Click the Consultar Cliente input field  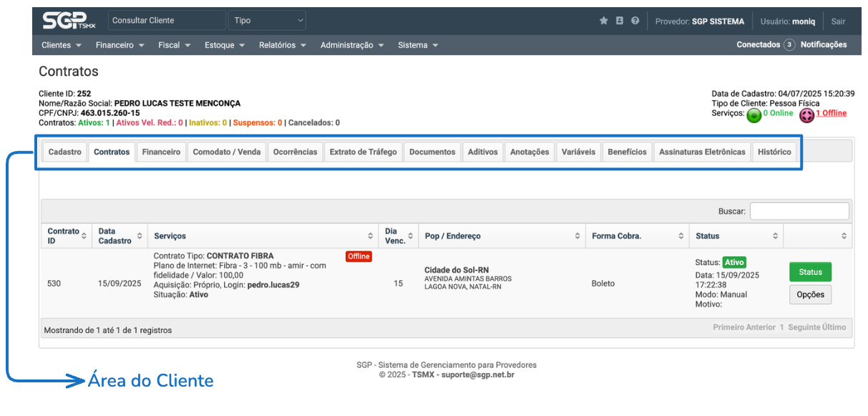click(167, 21)
